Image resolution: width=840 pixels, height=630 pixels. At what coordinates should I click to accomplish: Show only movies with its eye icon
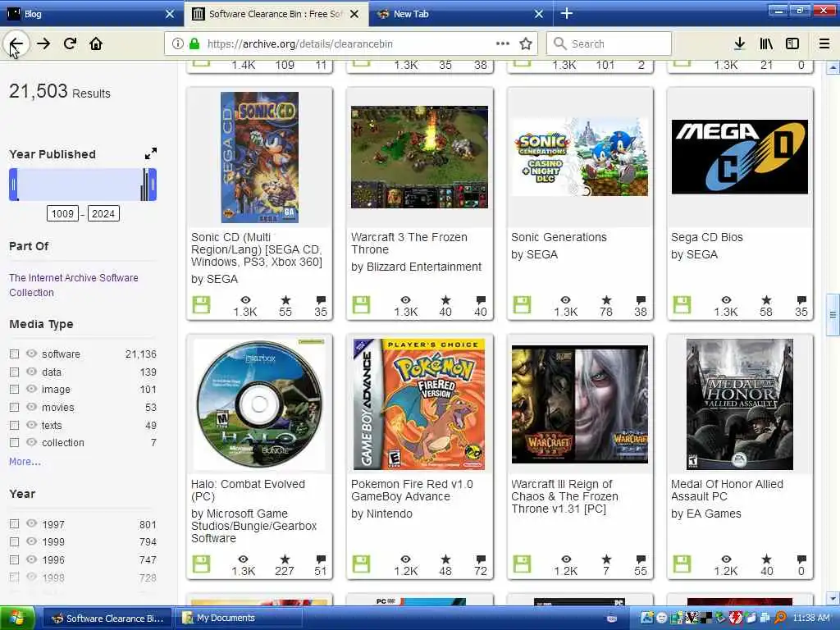[x=32, y=407]
